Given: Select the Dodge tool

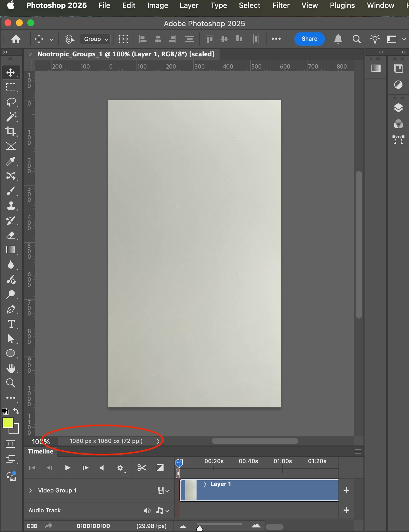Looking at the screenshot, I should point(11,294).
